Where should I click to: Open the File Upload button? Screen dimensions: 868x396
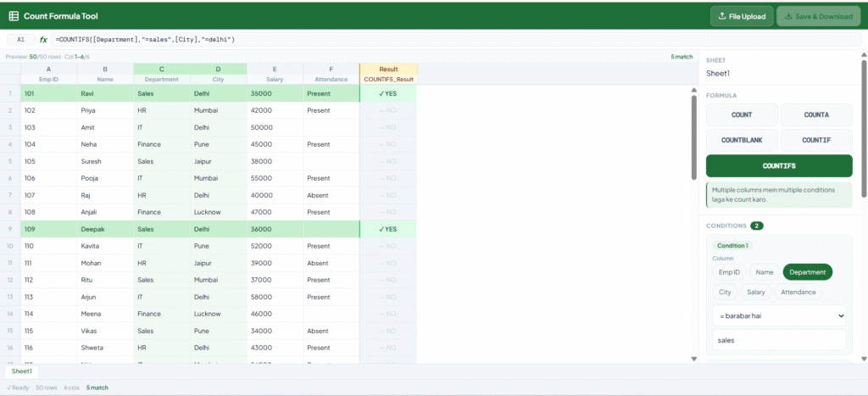pos(741,17)
